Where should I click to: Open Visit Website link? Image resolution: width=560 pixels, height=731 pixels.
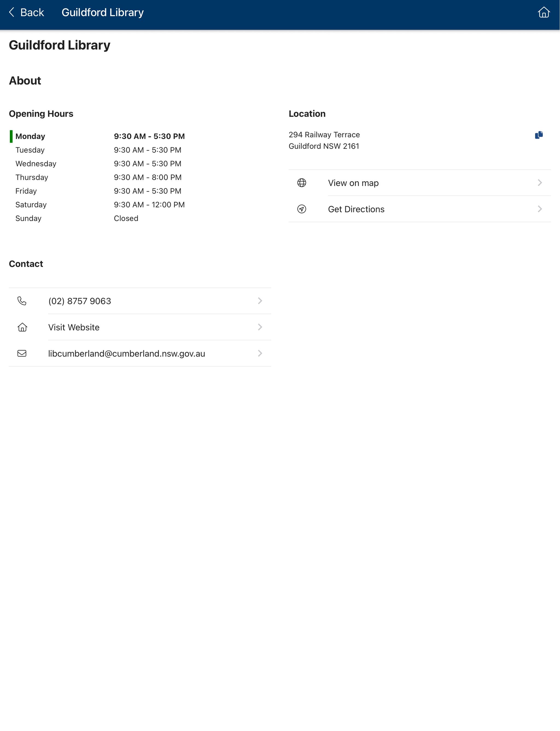pos(140,327)
